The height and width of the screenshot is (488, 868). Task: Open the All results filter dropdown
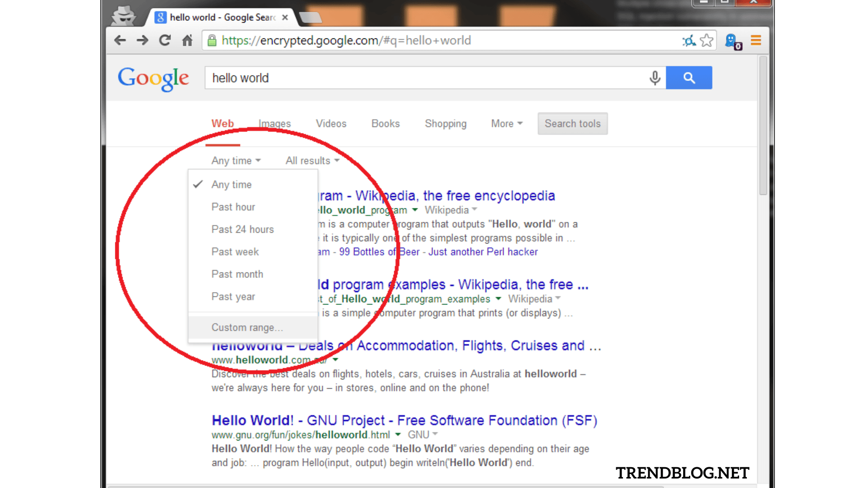[x=312, y=161]
